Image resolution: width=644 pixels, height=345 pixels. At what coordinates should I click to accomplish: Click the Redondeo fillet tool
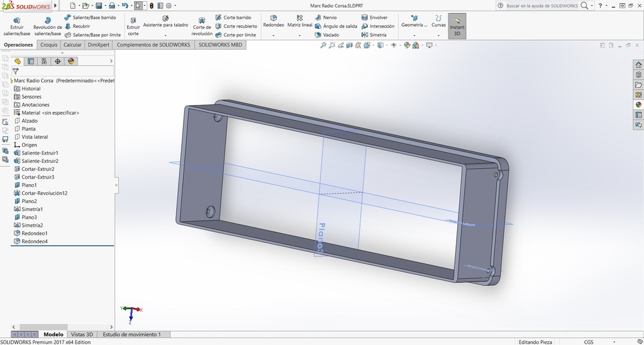(274, 22)
